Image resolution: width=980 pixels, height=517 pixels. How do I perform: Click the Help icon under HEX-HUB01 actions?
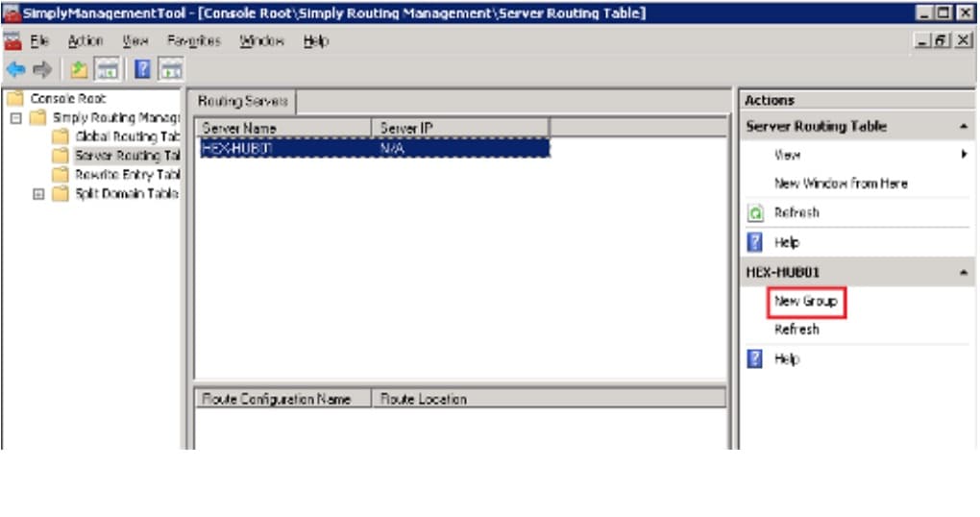click(x=755, y=359)
